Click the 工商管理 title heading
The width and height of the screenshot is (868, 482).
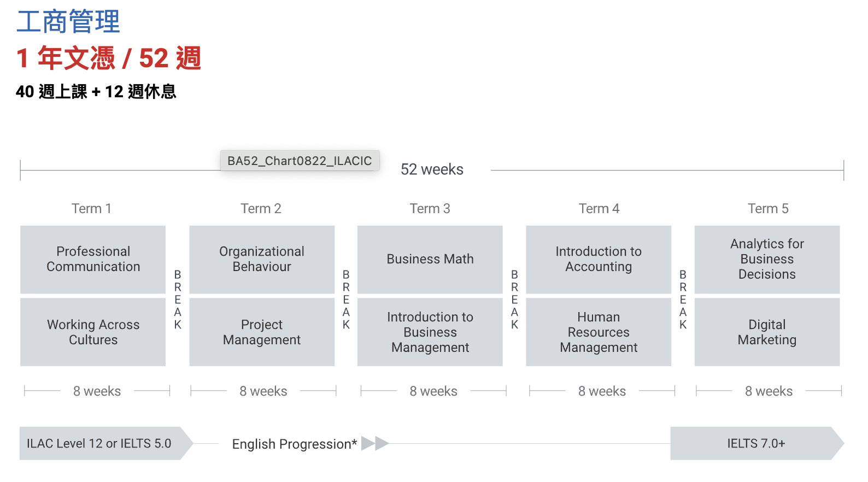[68, 22]
